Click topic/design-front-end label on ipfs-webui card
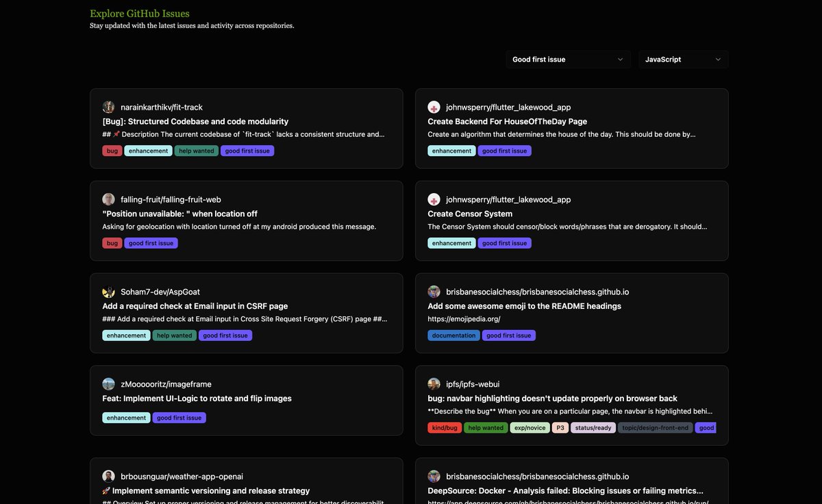This screenshot has height=504, width=822. point(655,428)
